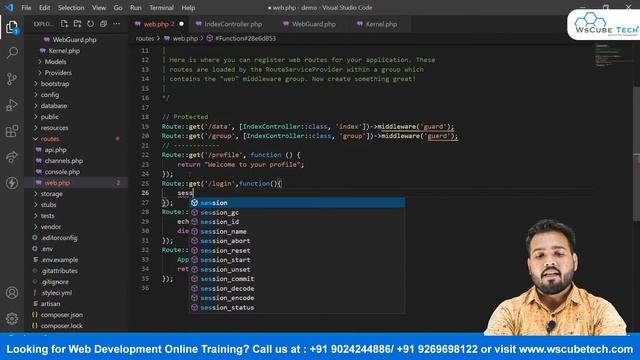This screenshot has width=640, height=360.
Task: Collapse the routes folder
Action: (50, 139)
